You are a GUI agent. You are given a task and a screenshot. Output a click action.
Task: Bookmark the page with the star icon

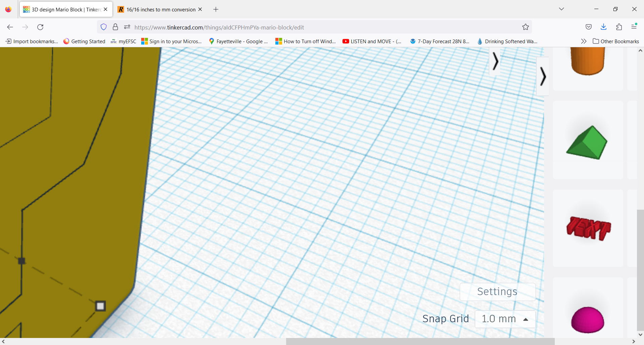pyautogui.click(x=526, y=27)
